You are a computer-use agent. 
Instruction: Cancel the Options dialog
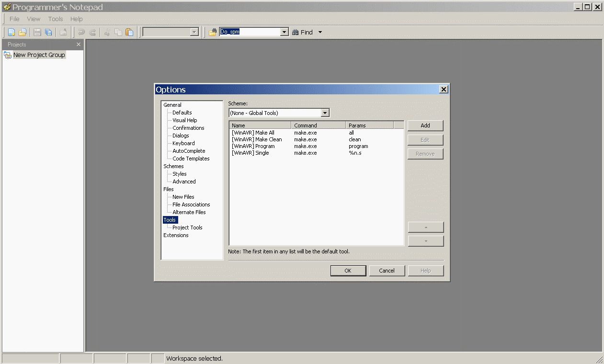pos(387,271)
